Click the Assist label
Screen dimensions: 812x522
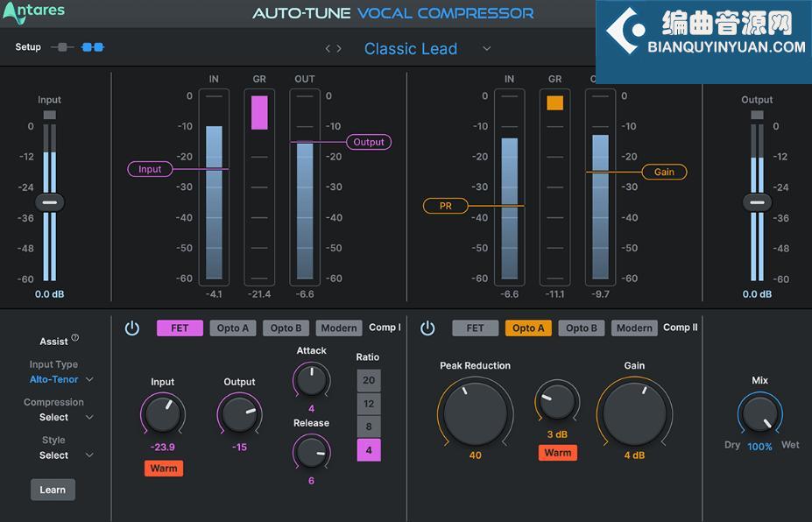pyautogui.click(x=53, y=342)
